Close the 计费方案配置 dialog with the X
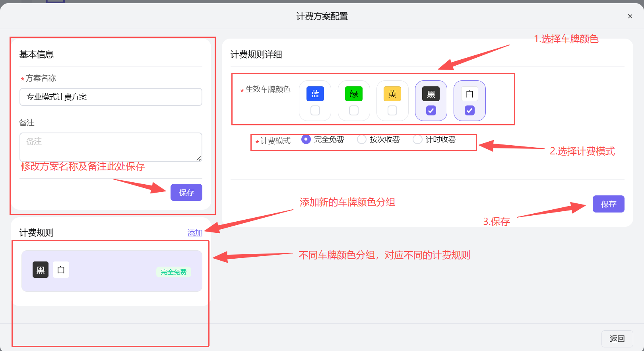This screenshot has width=644, height=351. click(630, 16)
